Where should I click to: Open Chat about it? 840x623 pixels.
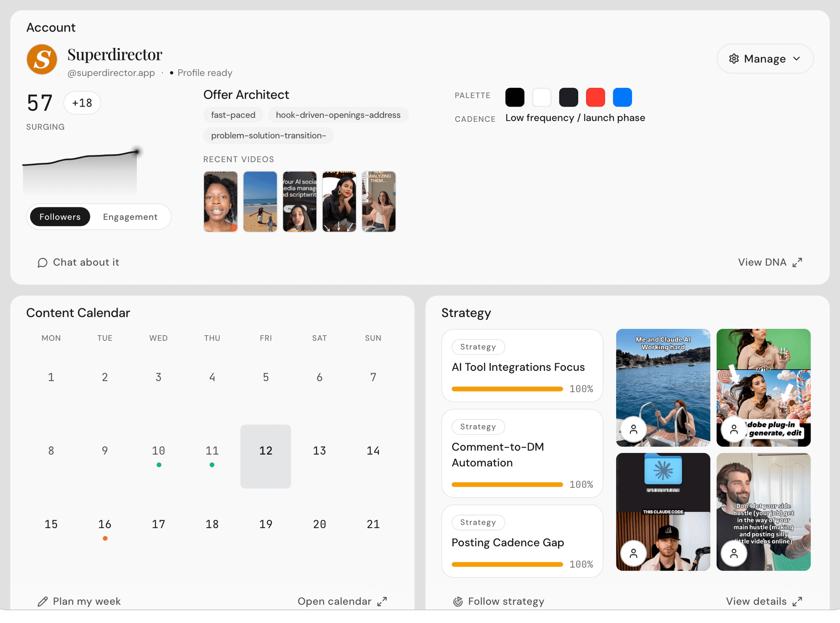(78, 262)
